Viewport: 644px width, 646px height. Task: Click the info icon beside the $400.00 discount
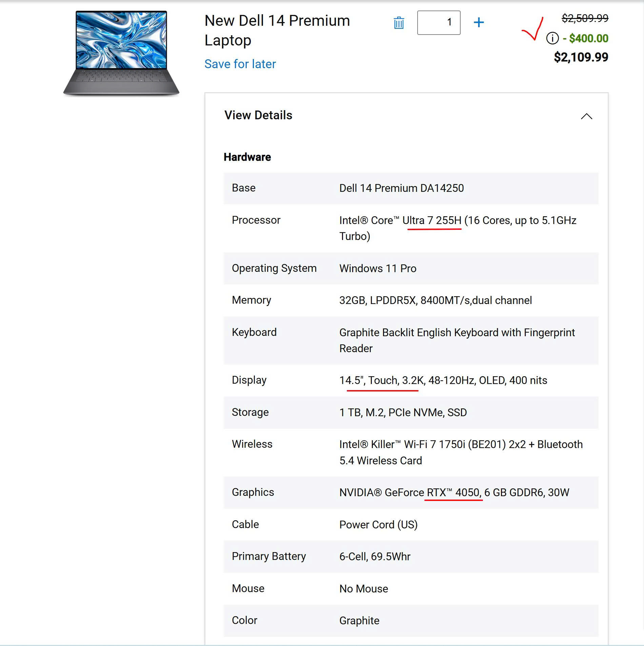pos(552,38)
